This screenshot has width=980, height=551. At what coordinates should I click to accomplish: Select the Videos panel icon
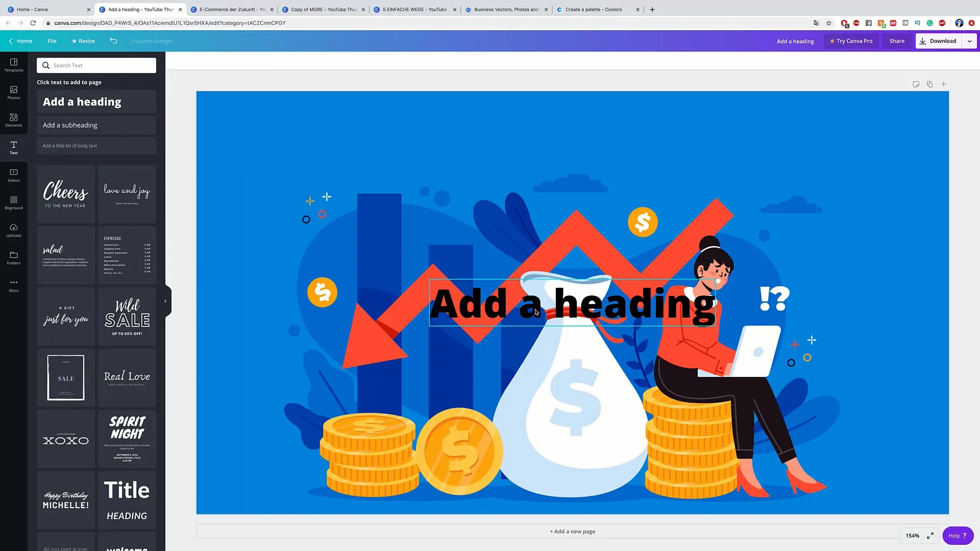point(13,175)
